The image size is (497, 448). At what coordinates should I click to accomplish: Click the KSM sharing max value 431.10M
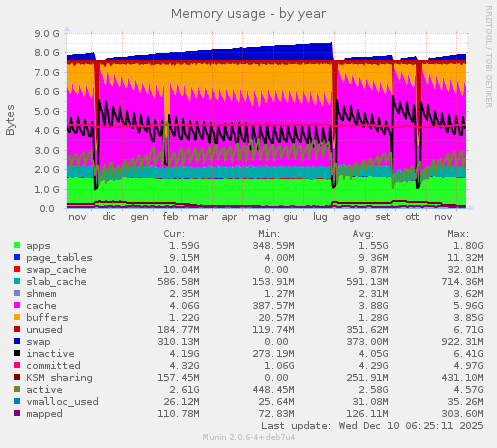pyautogui.click(x=462, y=378)
